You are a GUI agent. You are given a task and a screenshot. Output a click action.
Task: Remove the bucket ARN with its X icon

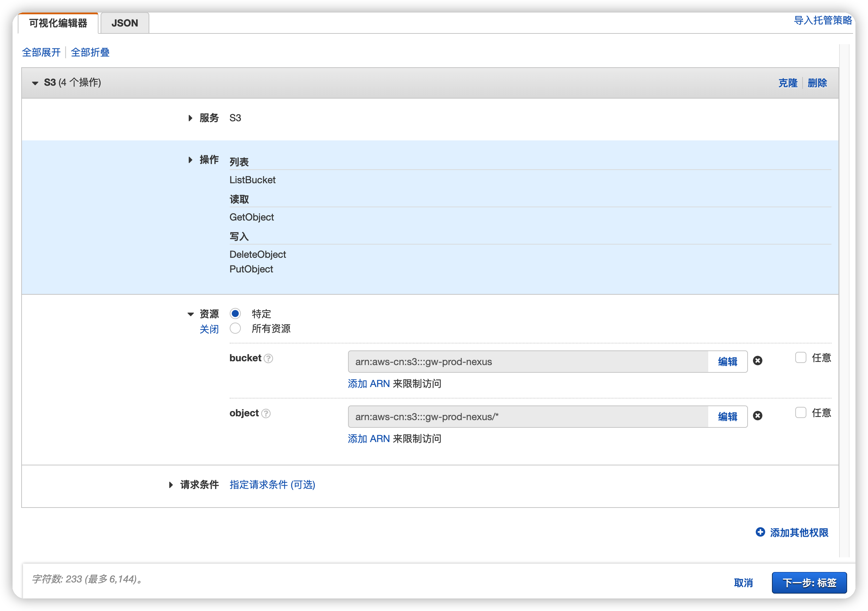click(x=757, y=361)
